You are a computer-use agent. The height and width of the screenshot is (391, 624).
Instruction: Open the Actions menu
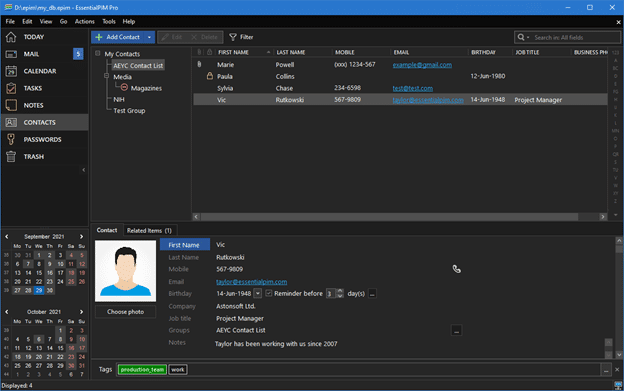(85, 21)
